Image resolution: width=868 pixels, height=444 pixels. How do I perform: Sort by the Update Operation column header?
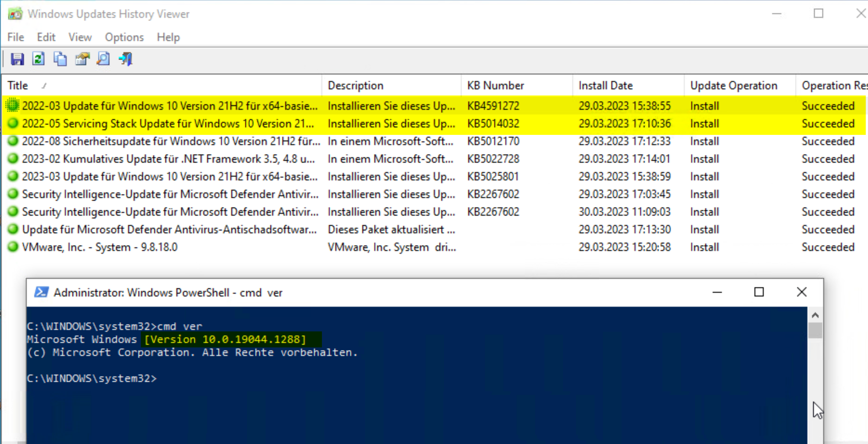click(740, 85)
